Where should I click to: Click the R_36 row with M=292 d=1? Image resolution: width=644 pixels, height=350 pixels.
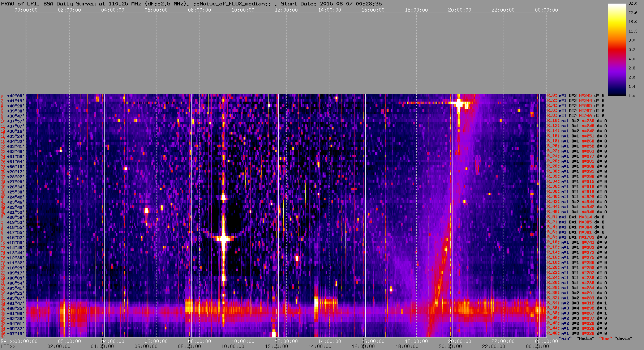[x=577, y=308]
